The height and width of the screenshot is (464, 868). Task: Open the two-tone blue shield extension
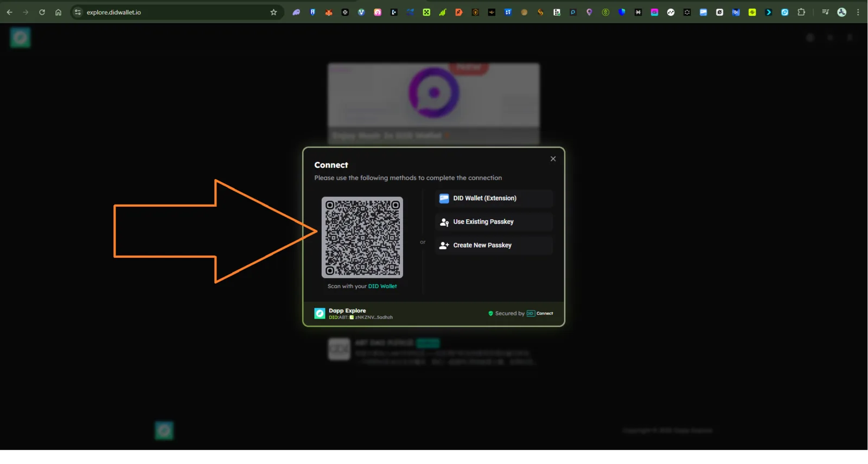pyautogui.click(x=622, y=12)
